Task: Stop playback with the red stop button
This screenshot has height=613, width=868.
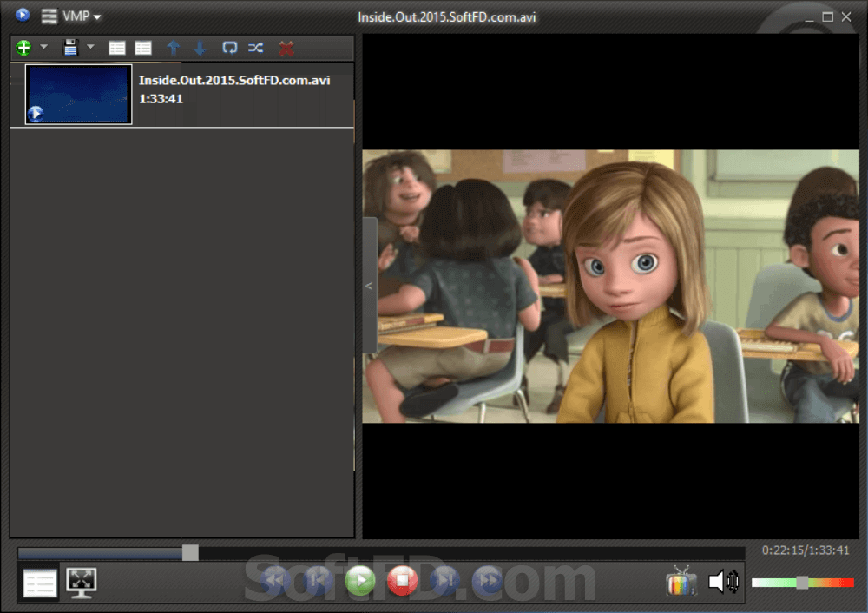Action: point(403,580)
